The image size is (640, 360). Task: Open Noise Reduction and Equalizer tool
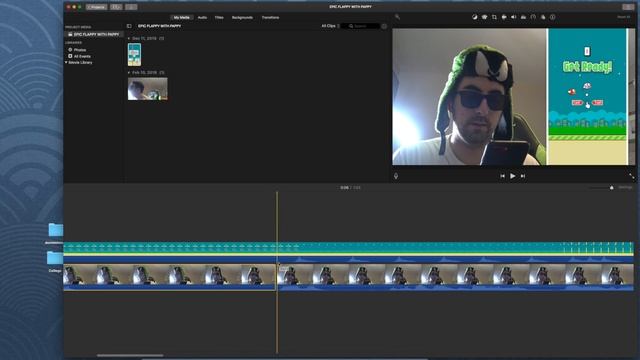pyautogui.click(x=523, y=17)
